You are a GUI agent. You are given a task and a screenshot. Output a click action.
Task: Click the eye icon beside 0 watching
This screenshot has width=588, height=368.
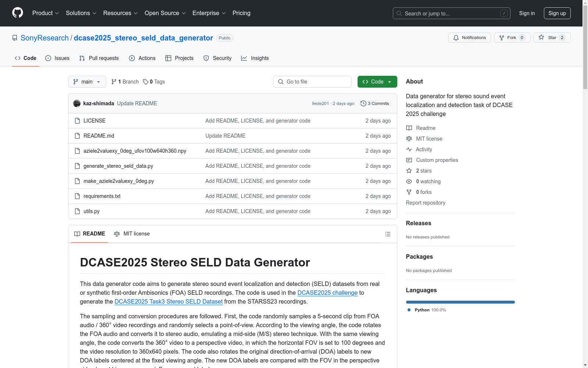(409, 181)
